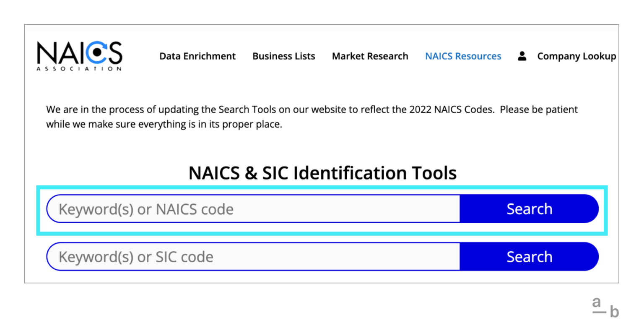Open the Data Enrichment menu
The height and width of the screenshot is (331, 644).
[x=197, y=56]
